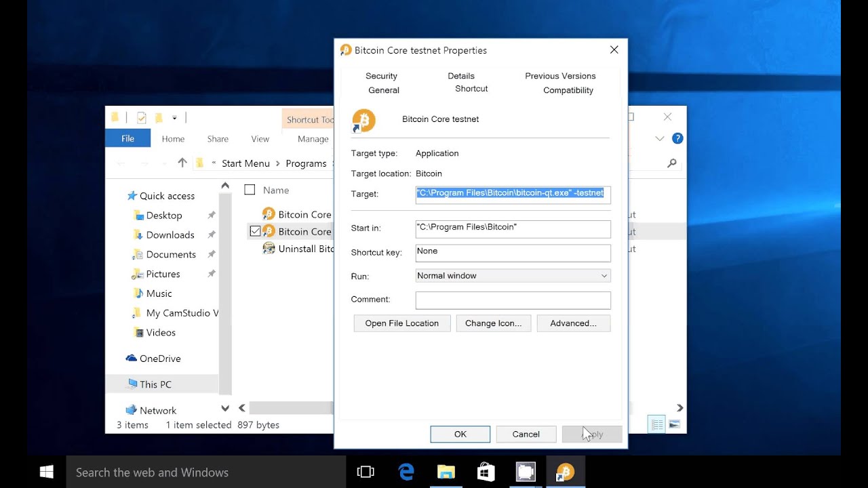
Task: Open the Run dropdown showing Normal window
Action: [513, 276]
